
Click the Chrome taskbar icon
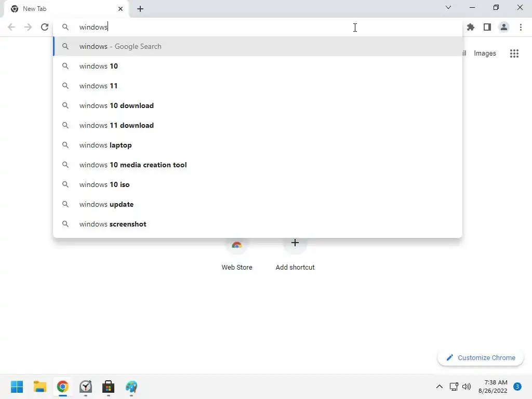click(x=62, y=387)
